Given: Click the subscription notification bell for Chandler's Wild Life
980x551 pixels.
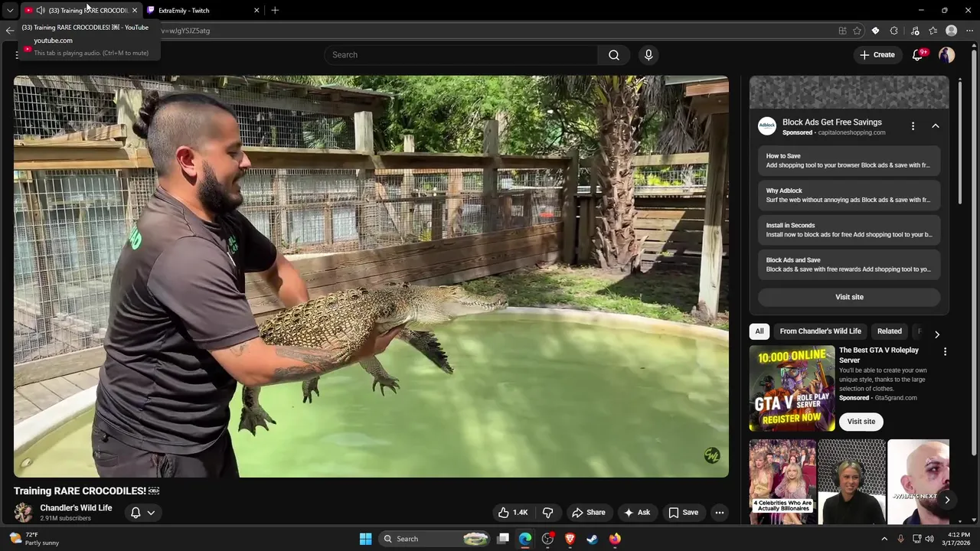Looking at the screenshot, I should (x=136, y=513).
